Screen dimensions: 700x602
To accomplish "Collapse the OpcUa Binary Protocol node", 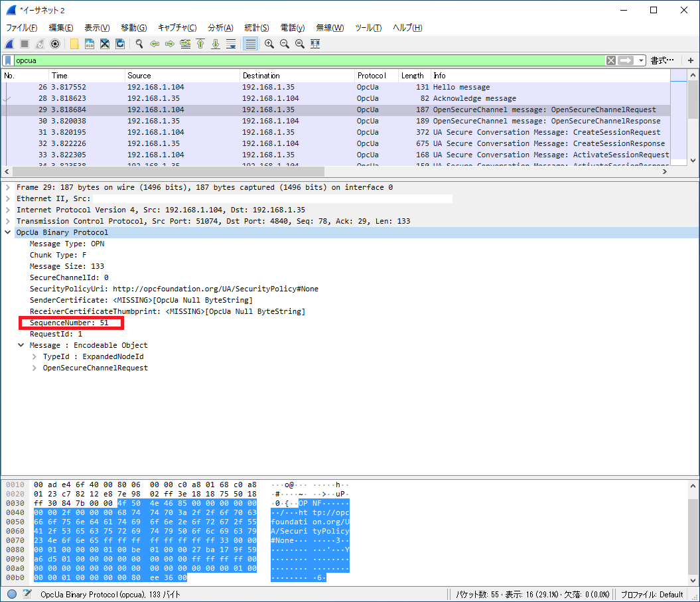I will click(7, 232).
